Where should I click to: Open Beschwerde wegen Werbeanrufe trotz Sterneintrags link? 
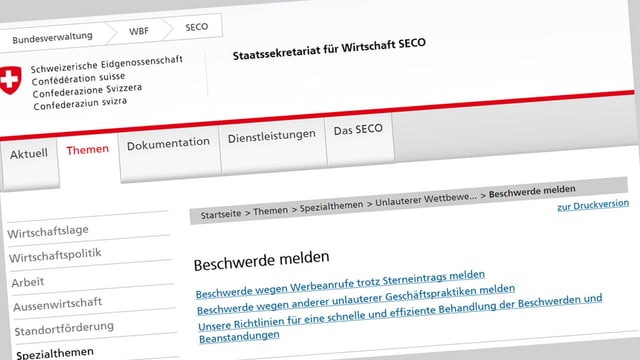340,284
